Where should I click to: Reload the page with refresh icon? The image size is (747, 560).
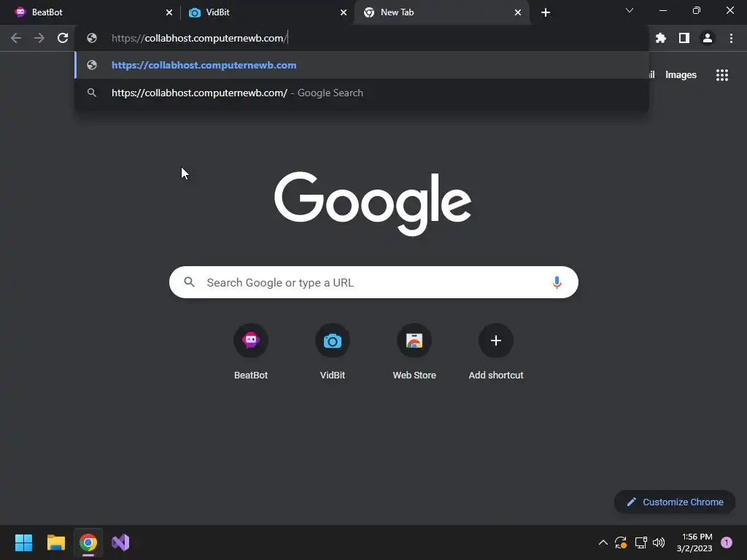(63, 38)
